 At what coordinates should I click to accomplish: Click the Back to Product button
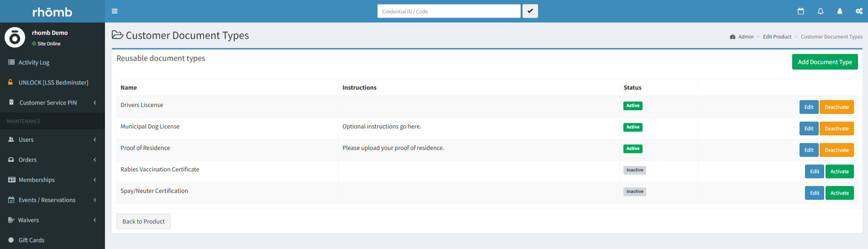click(143, 221)
